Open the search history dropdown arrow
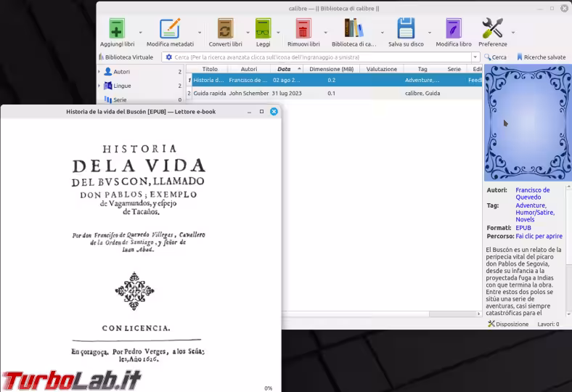 tap(475, 57)
